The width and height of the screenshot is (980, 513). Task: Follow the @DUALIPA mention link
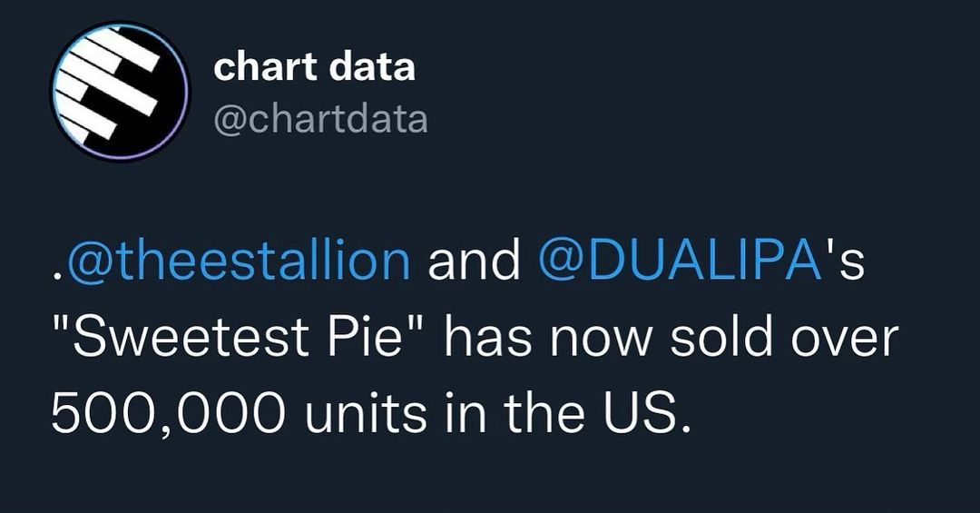pos(680,260)
